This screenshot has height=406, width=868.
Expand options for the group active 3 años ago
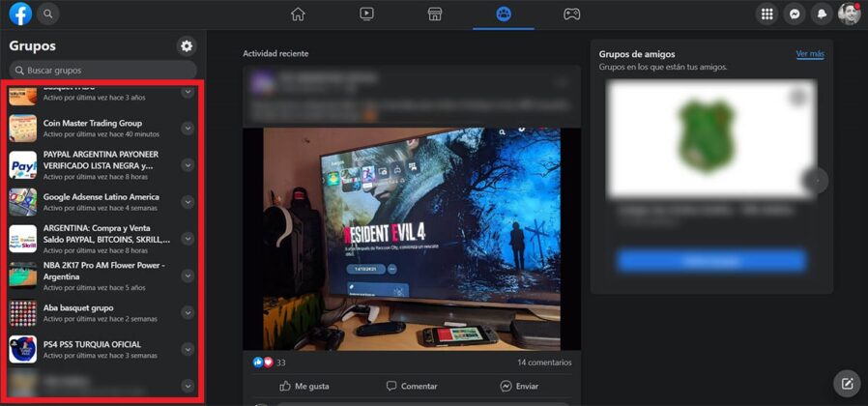(x=188, y=92)
